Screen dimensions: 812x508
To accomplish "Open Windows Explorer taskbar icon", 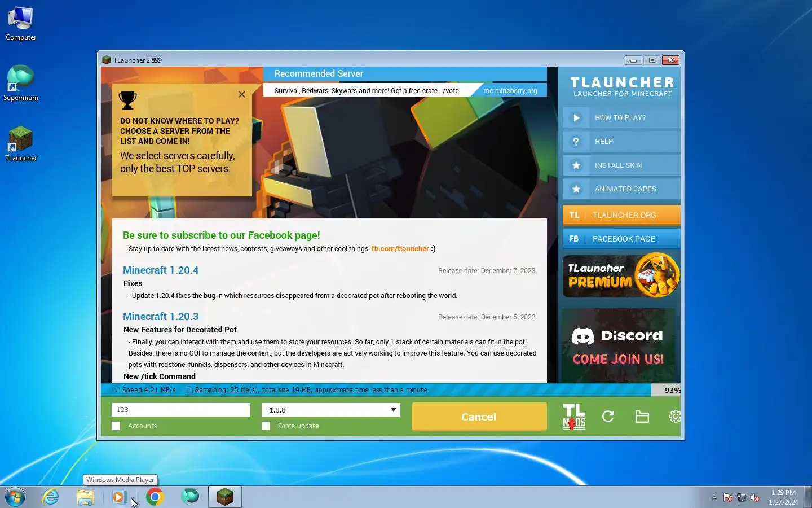I will click(x=85, y=497).
